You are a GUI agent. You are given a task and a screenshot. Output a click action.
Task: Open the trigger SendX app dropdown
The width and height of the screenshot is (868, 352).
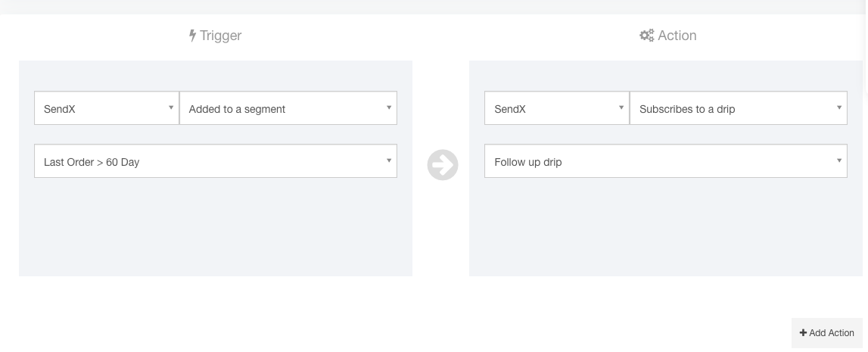pyautogui.click(x=106, y=109)
